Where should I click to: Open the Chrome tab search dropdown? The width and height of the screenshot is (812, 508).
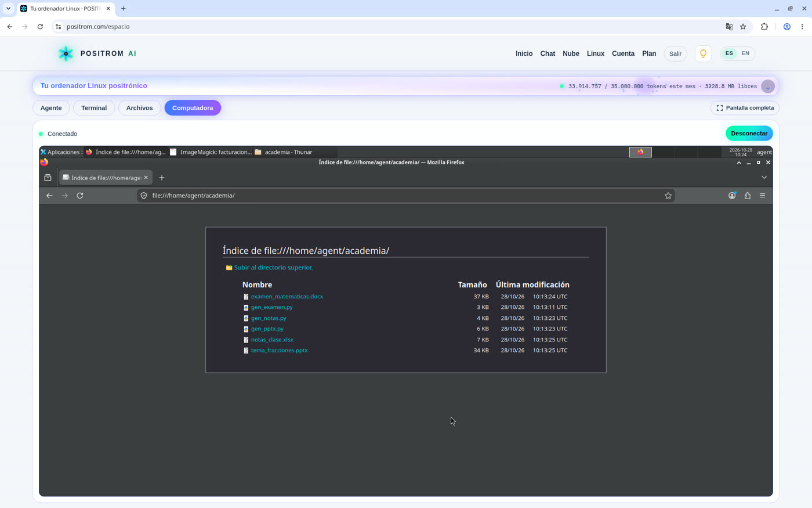8,9
